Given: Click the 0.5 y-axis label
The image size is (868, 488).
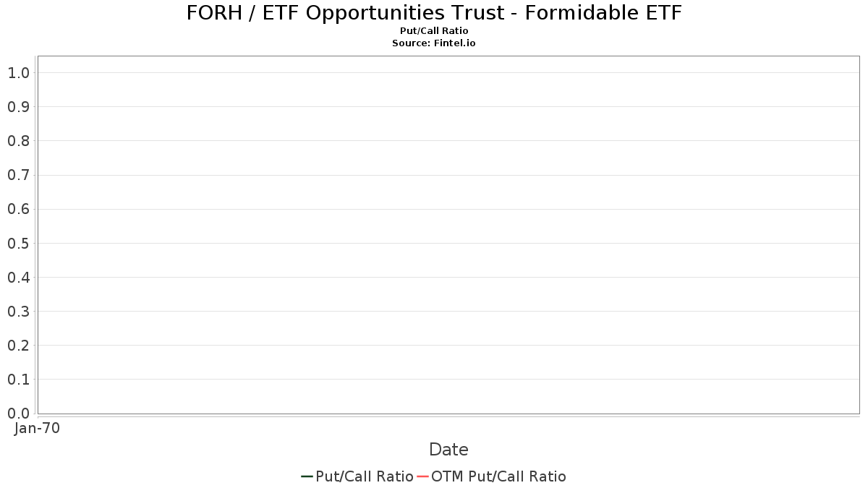Looking at the screenshot, I should coord(18,243).
